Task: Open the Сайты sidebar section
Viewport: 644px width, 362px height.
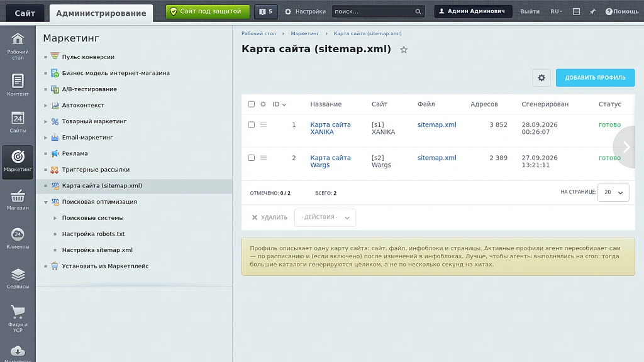Action: (18, 123)
